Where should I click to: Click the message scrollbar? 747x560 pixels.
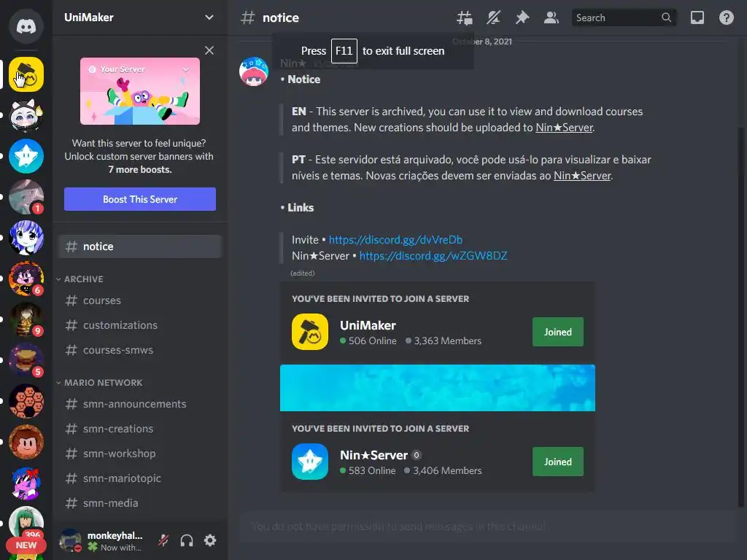(741, 316)
